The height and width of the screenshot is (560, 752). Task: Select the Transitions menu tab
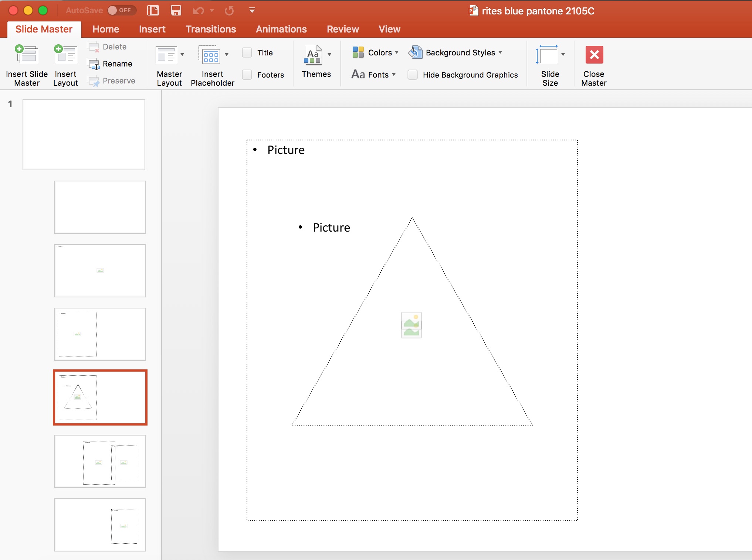[211, 28]
